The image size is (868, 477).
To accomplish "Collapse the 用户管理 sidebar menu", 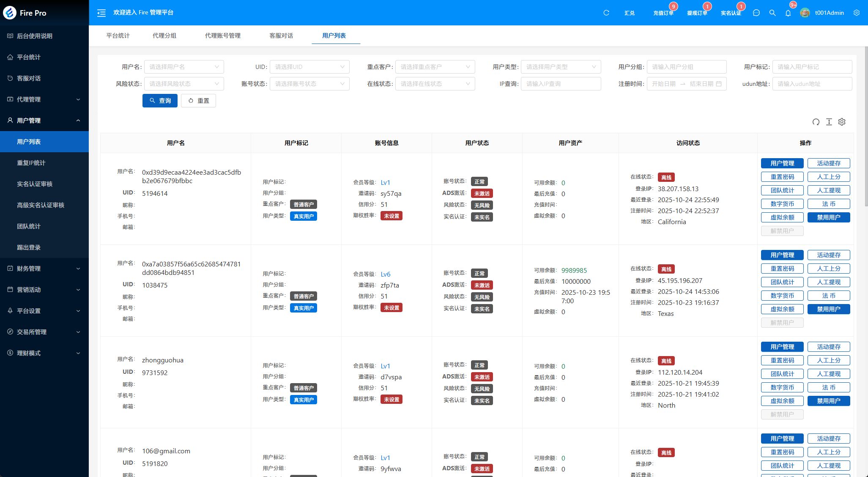I will [44, 121].
